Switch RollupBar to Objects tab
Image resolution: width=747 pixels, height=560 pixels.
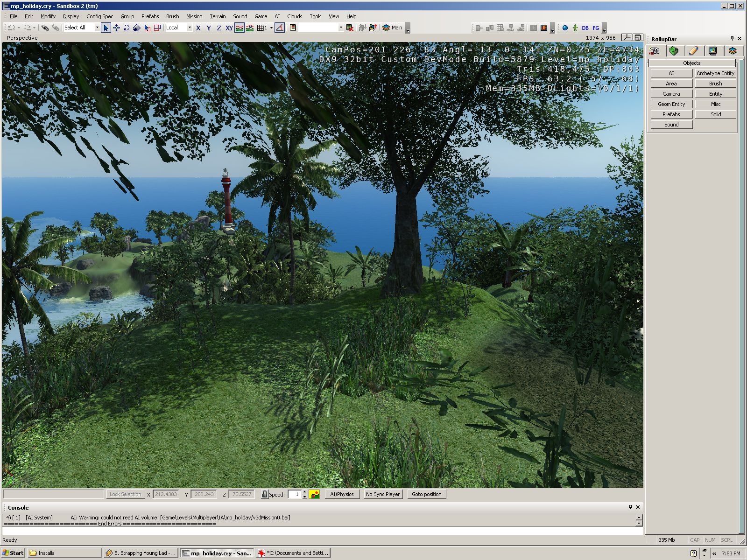655,51
